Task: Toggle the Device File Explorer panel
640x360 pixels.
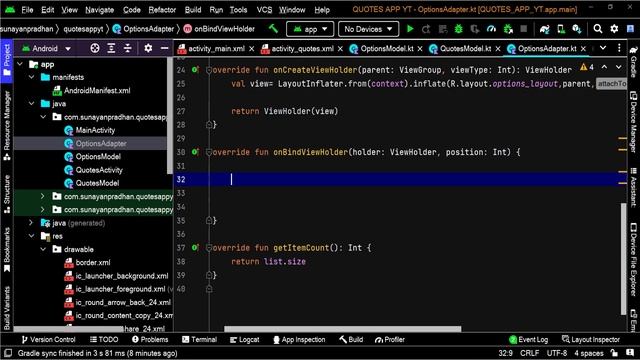Action: tap(633, 260)
